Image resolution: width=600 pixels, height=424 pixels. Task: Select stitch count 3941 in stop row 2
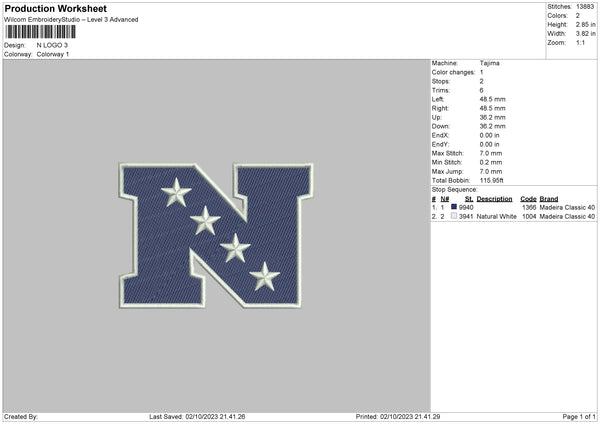[466, 217]
